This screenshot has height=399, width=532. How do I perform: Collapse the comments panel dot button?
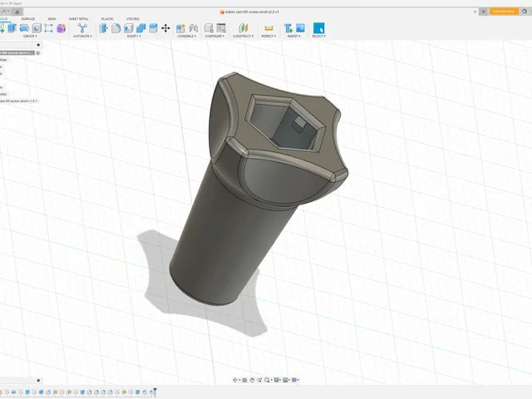click(38, 381)
